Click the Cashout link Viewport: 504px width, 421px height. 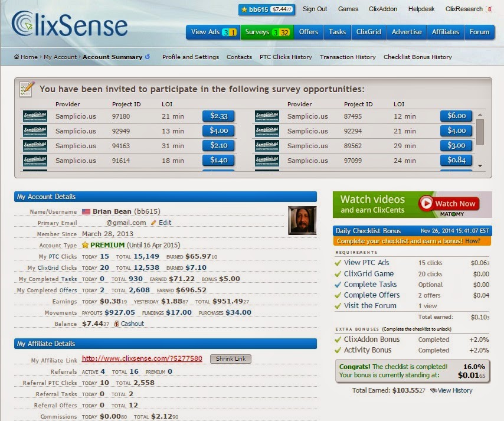pyautogui.click(x=132, y=324)
